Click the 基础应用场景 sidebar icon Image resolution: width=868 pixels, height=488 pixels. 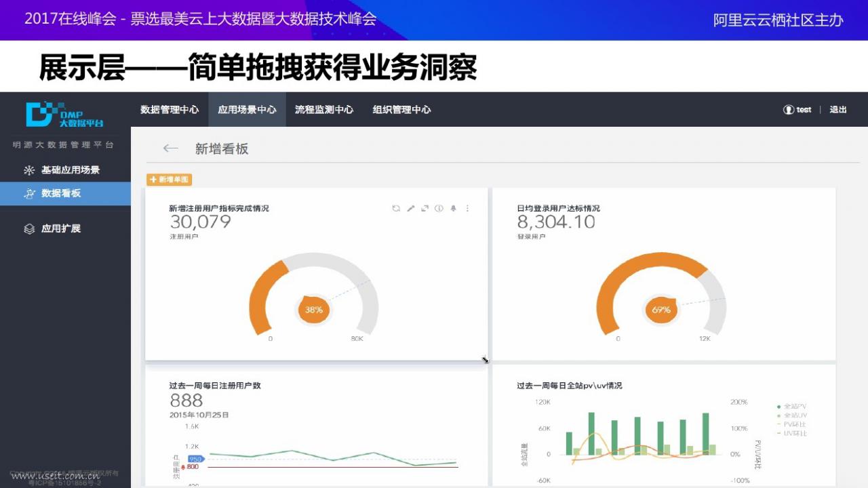click(29, 170)
